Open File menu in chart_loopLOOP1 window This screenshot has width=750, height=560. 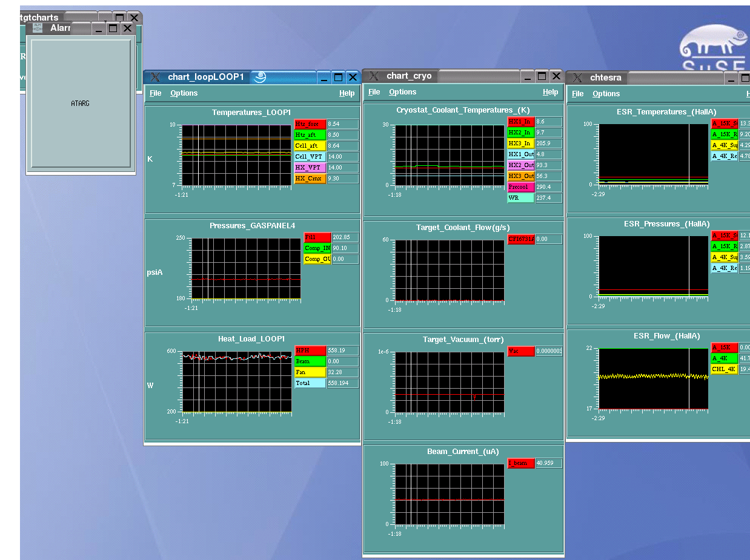[x=156, y=93]
